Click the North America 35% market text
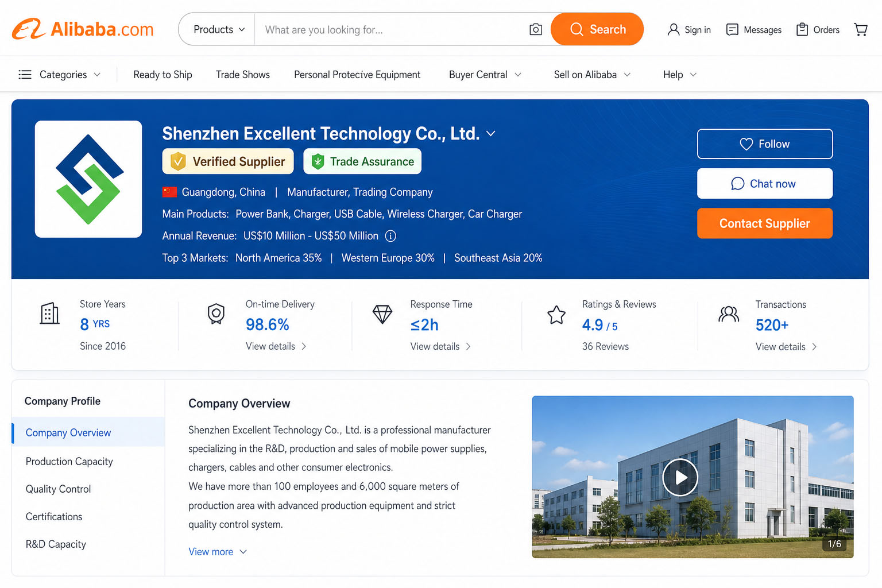Screen dimensions: 882x588 coord(278,258)
